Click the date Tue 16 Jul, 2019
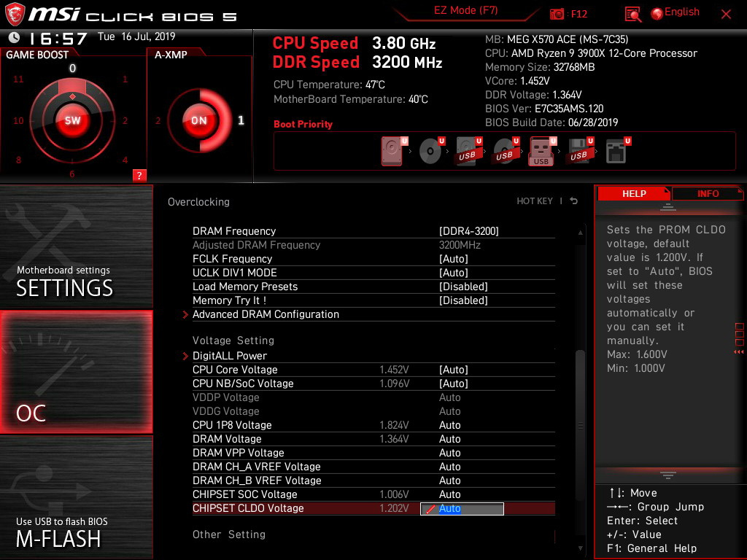Screen dimensions: 747x560 [136, 36]
